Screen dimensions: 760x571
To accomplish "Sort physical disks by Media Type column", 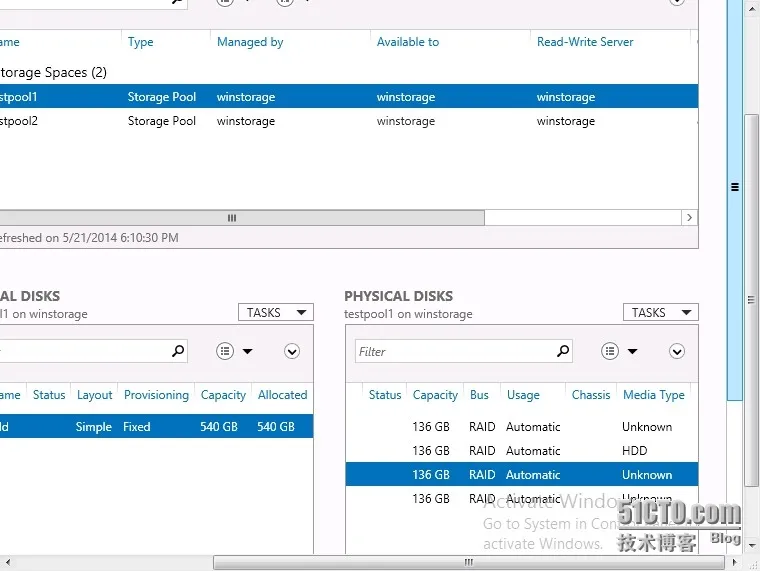I will tap(654, 395).
